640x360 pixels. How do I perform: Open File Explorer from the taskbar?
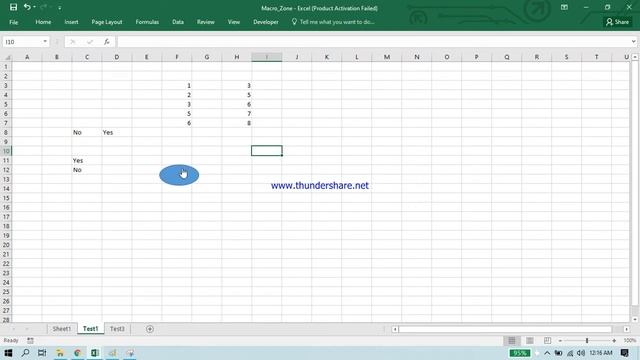tap(60, 353)
